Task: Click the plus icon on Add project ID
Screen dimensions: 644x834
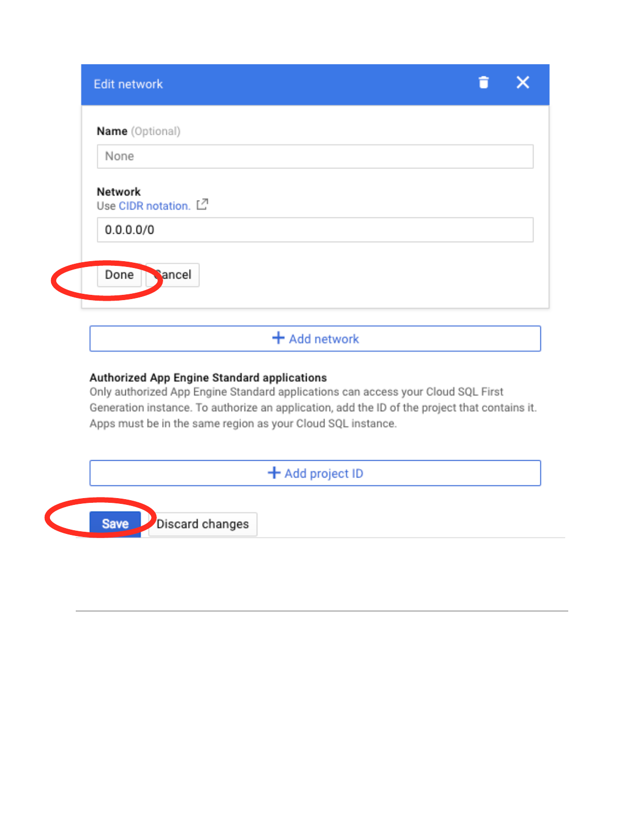Action: pyautogui.click(x=274, y=473)
